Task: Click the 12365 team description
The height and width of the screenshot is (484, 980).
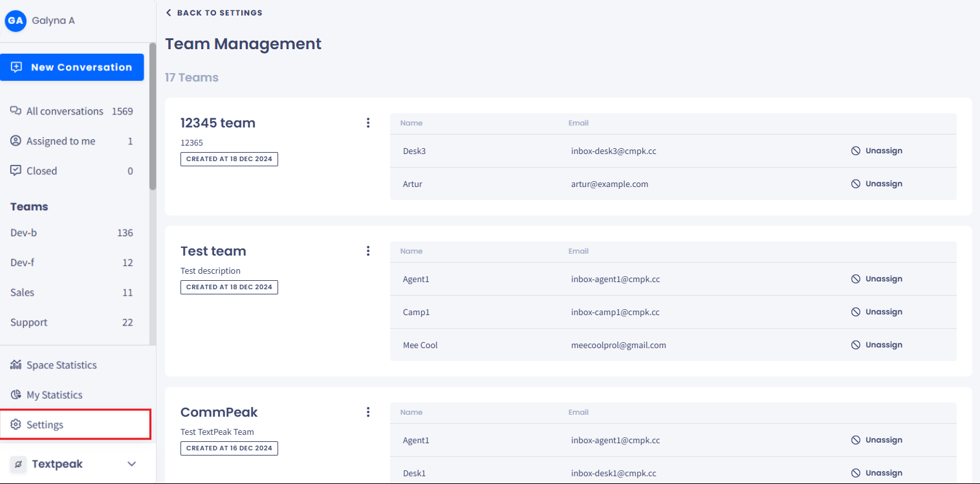Action: pyautogui.click(x=191, y=142)
